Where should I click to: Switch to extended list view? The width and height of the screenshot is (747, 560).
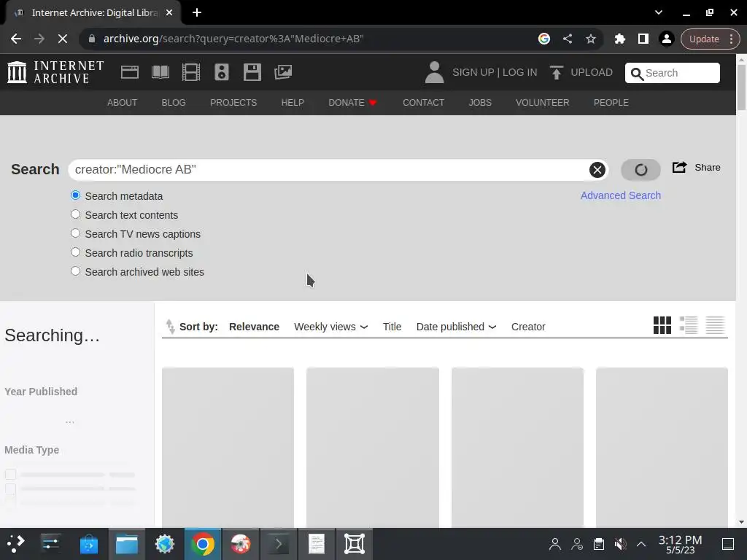tap(689, 326)
